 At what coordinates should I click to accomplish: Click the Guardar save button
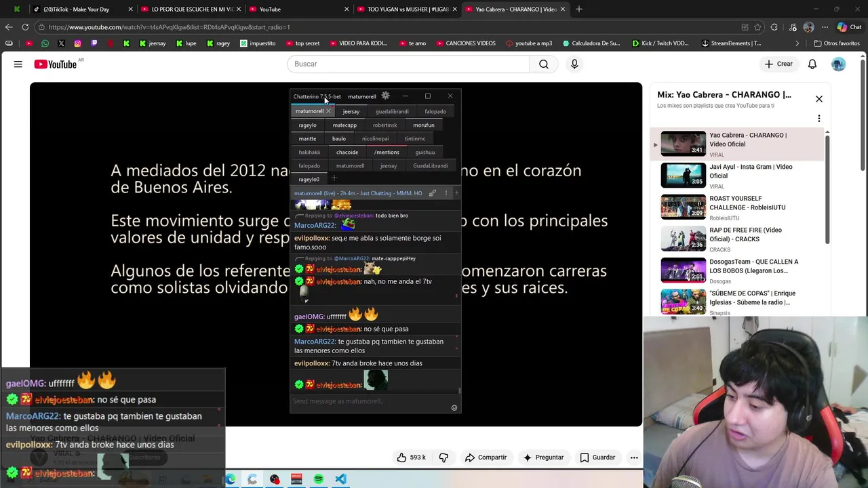[597, 457]
